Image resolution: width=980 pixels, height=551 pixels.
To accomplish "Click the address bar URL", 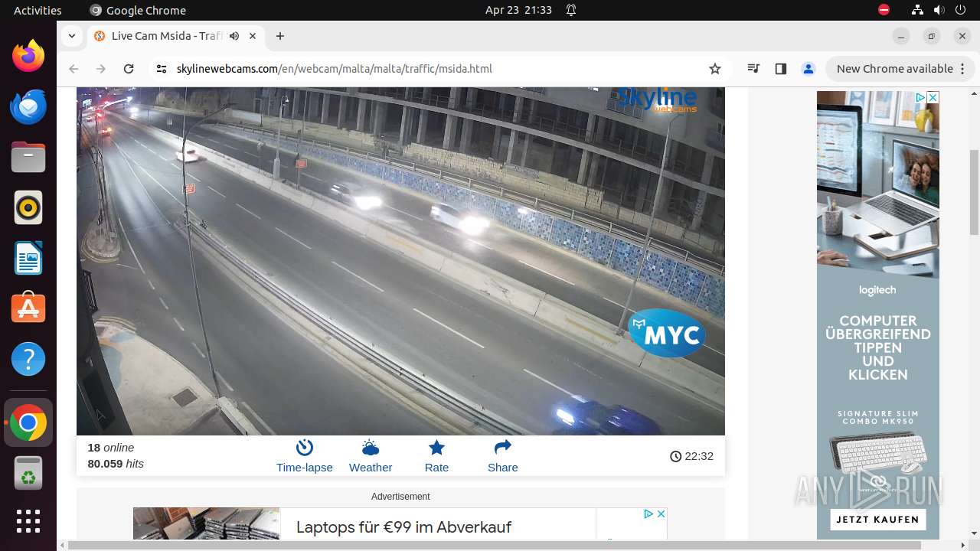I will (334, 69).
